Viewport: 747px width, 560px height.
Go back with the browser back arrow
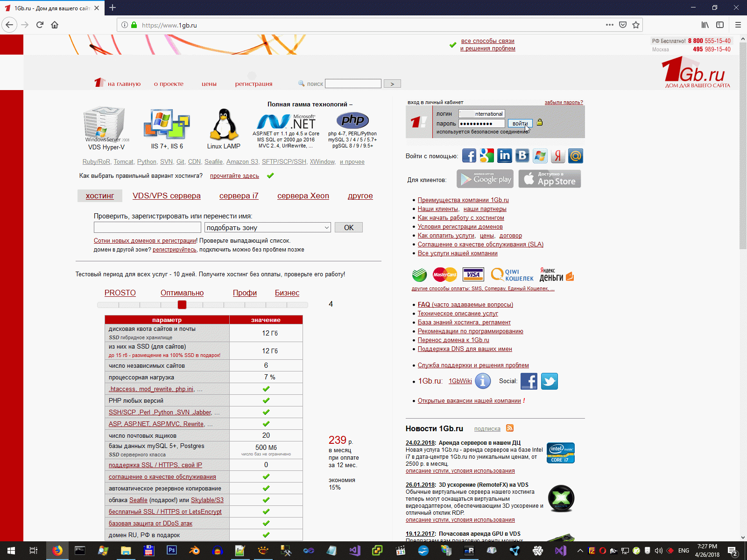click(10, 25)
